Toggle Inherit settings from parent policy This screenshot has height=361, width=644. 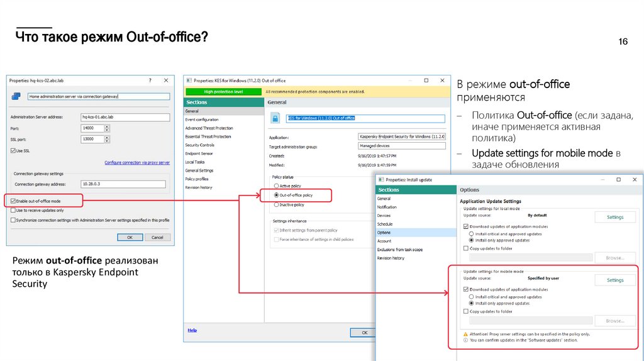coord(277,230)
